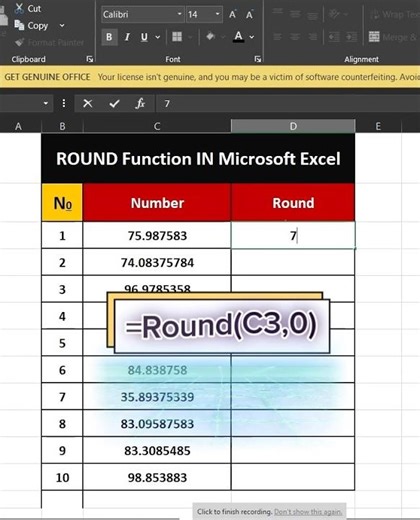The image size is (420, 520).
Task: Open the Clipboard dialog launcher
Action: (x=89, y=59)
